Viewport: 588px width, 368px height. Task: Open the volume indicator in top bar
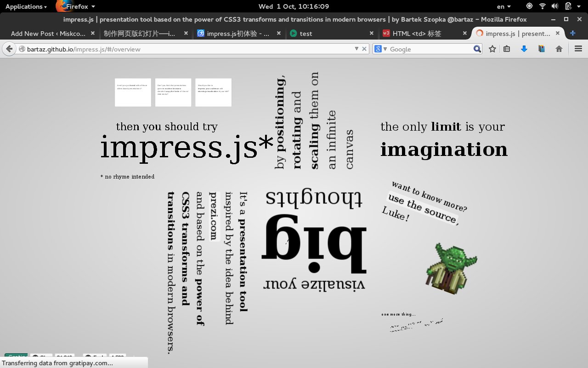click(x=555, y=6)
